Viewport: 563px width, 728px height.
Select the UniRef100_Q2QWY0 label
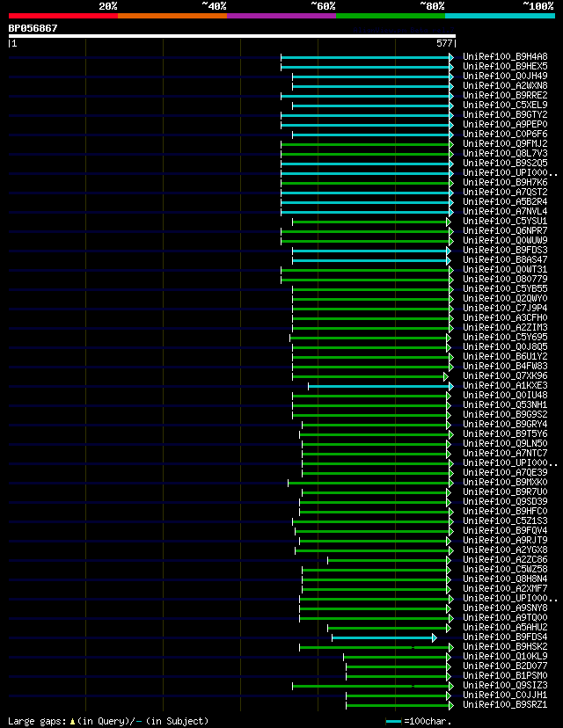click(505, 299)
